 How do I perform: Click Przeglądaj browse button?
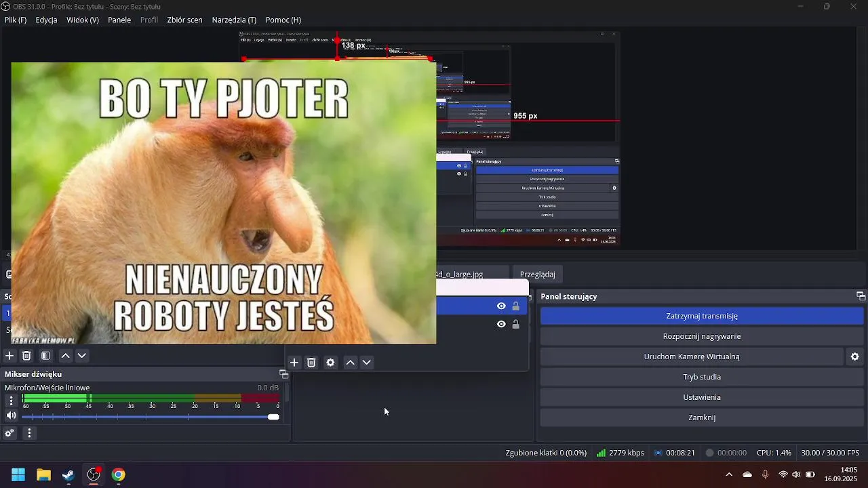[537, 274]
